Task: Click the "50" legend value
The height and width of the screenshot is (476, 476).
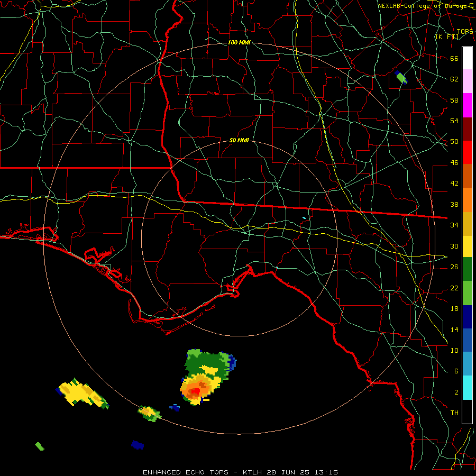Action: [454, 141]
